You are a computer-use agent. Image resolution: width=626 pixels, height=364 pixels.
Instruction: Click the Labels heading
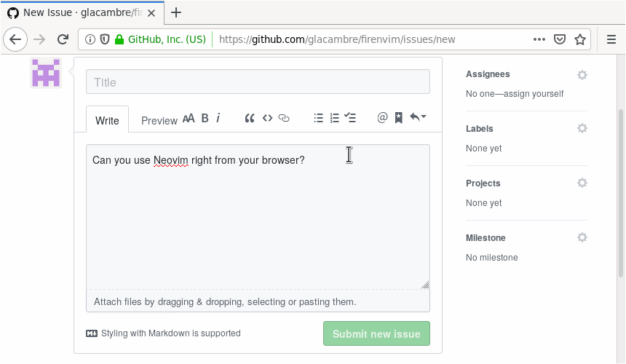click(479, 129)
